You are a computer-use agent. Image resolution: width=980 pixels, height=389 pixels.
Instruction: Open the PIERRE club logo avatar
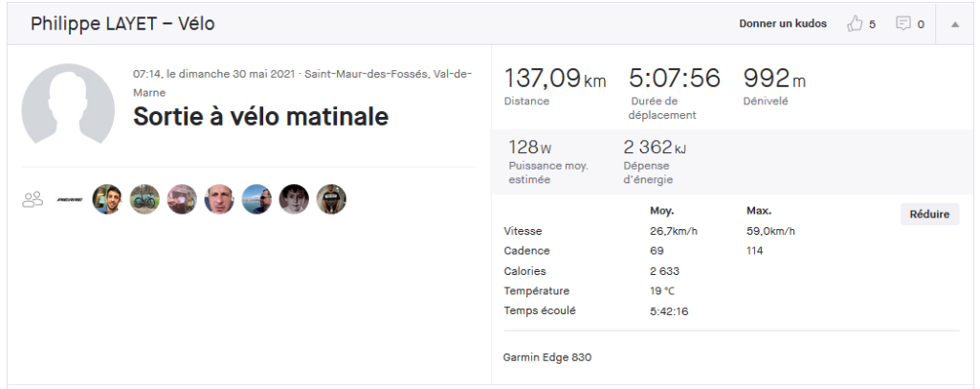(x=69, y=199)
